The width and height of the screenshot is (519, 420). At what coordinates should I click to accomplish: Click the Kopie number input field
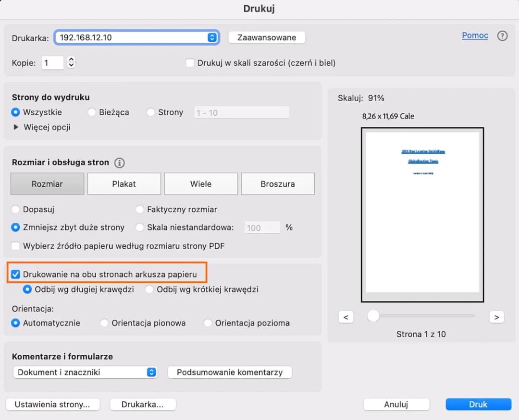pyautogui.click(x=52, y=63)
